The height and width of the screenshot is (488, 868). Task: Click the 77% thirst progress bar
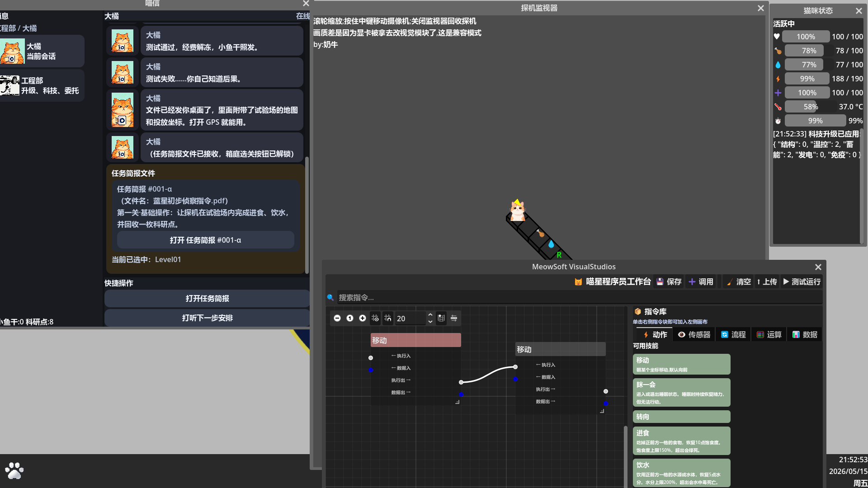(x=809, y=65)
